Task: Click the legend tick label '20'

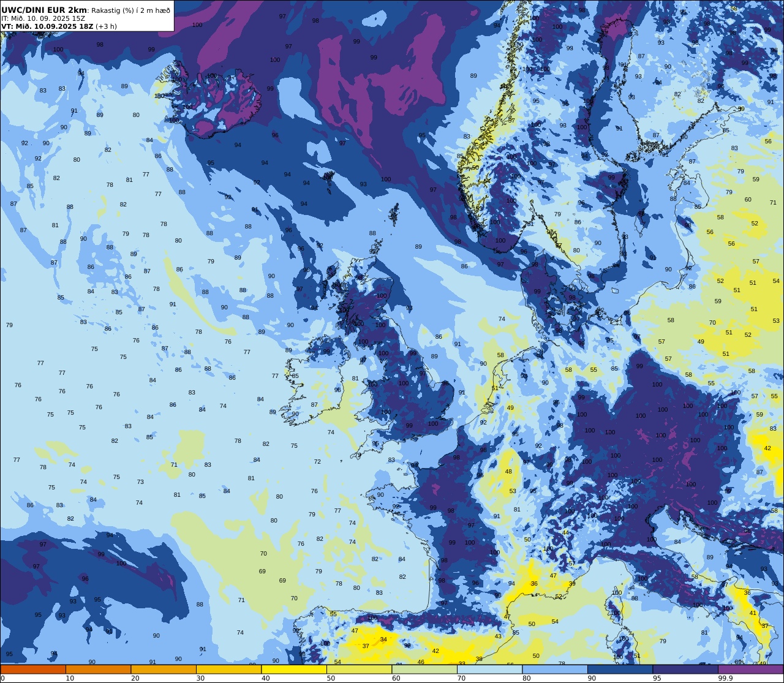Action: [x=135, y=678]
